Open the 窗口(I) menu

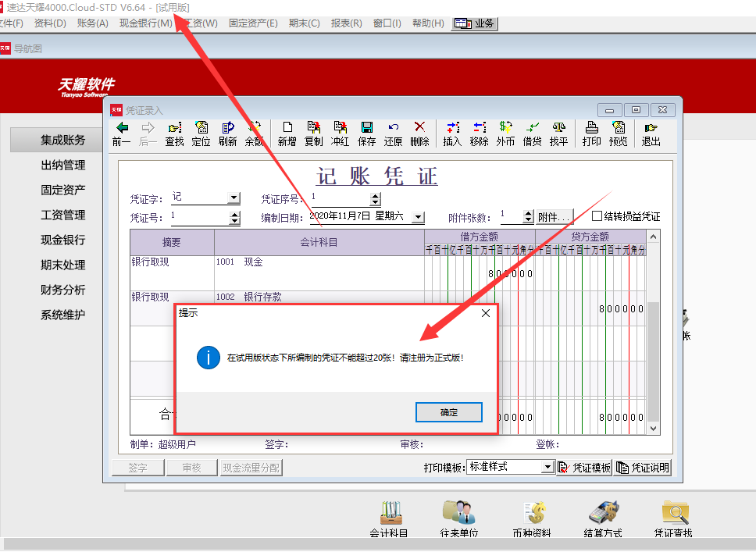click(387, 23)
